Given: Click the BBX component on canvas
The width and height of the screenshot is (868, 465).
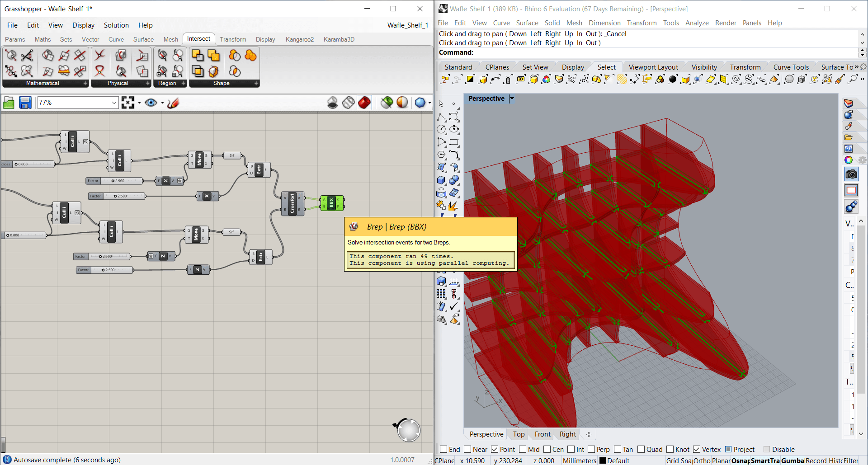Looking at the screenshot, I should pos(332,203).
